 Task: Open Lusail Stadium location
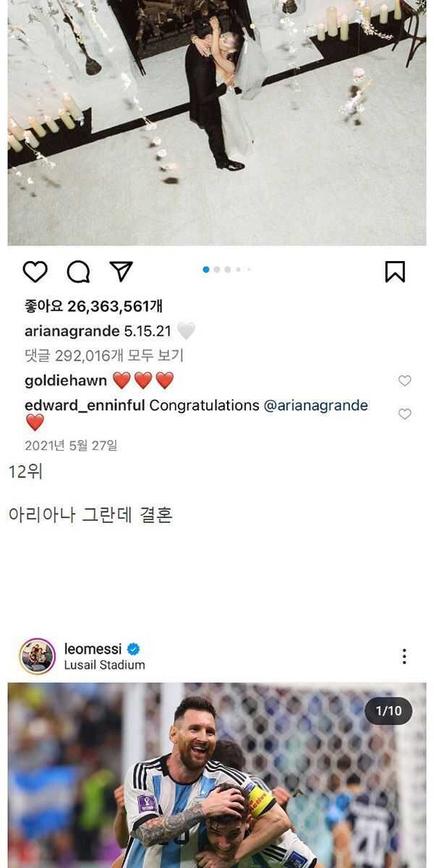pos(104,665)
